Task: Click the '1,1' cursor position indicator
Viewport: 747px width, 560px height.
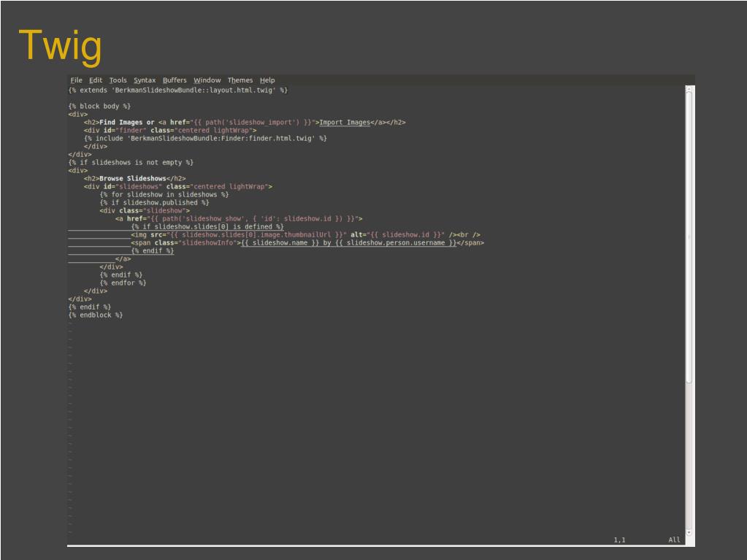Action: point(619,540)
